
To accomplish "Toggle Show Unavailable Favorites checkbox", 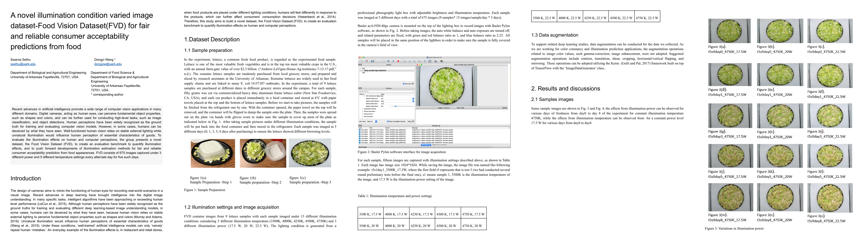I will (x=388, y=121).
